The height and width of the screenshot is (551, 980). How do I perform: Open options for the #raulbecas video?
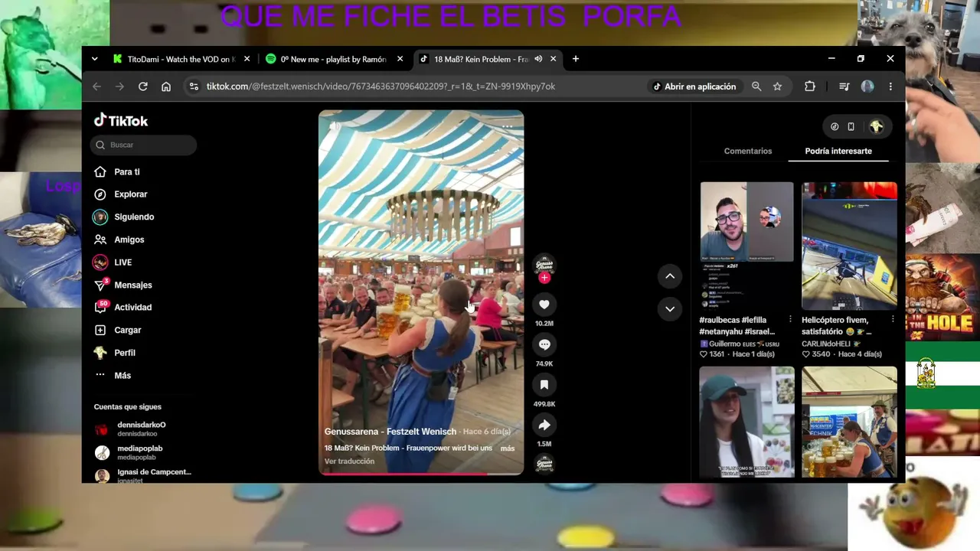790,320
